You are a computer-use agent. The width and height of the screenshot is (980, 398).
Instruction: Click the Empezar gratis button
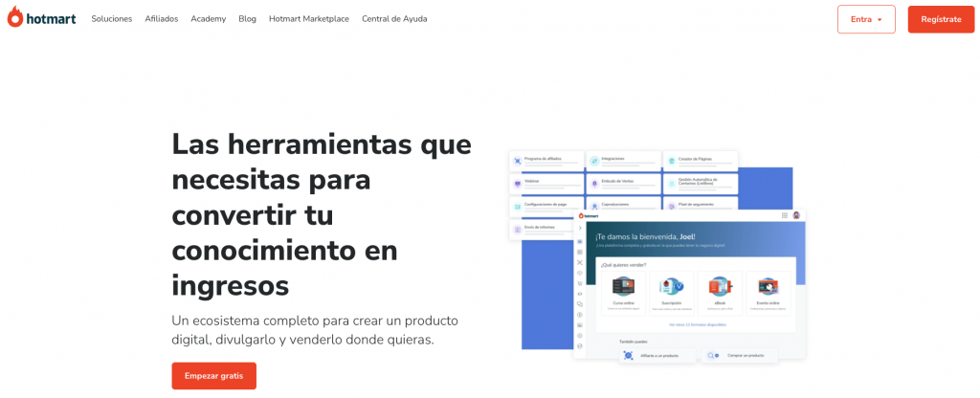click(213, 376)
